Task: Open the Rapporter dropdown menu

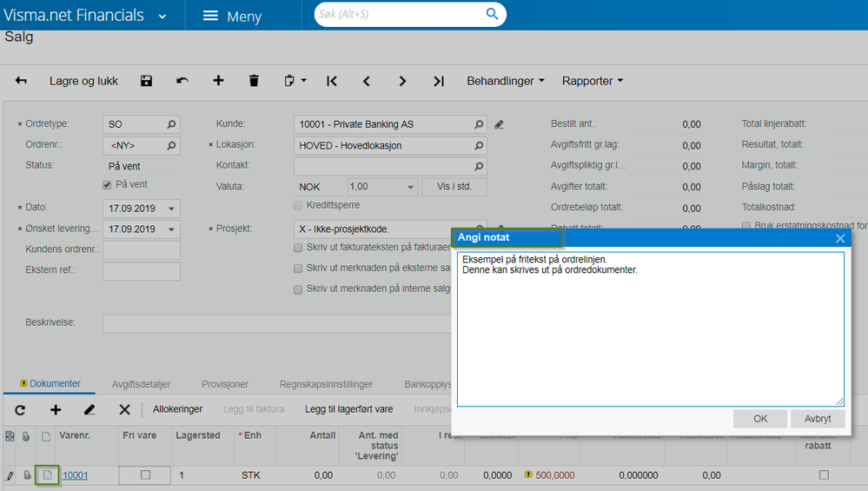Action: 593,81
